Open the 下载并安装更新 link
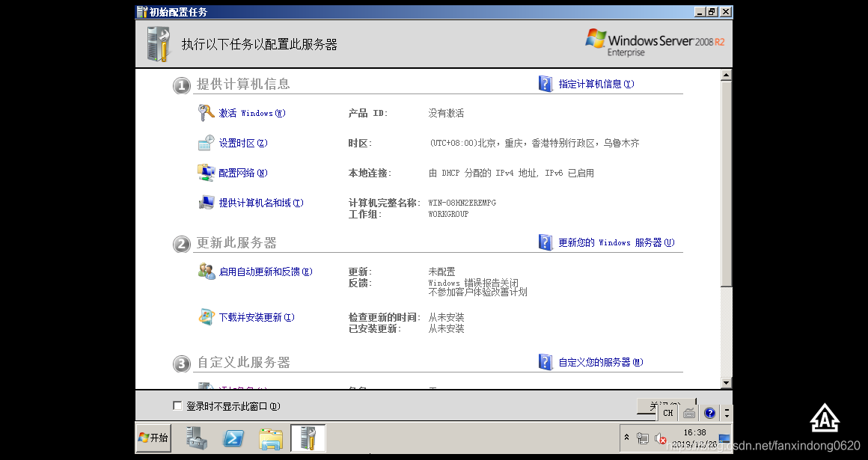This screenshot has height=460, width=868. pos(257,317)
